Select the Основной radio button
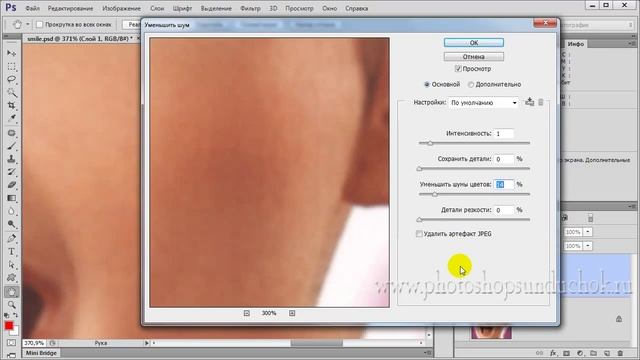This screenshot has height=360, width=640. [427, 84]
